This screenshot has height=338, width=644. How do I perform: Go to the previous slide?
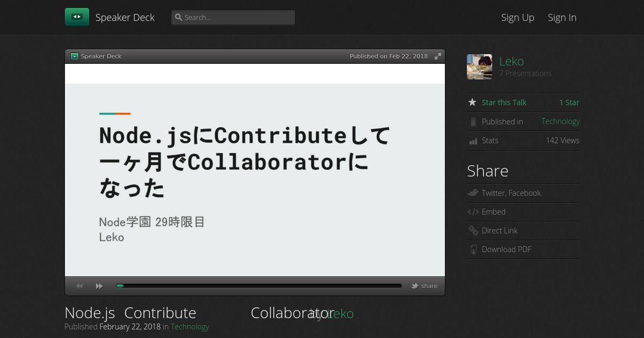(79, 286)
